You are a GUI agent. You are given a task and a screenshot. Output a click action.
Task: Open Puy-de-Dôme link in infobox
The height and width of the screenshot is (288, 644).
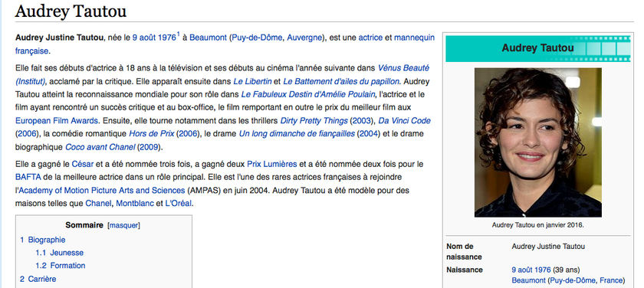(x=573, y=280)
